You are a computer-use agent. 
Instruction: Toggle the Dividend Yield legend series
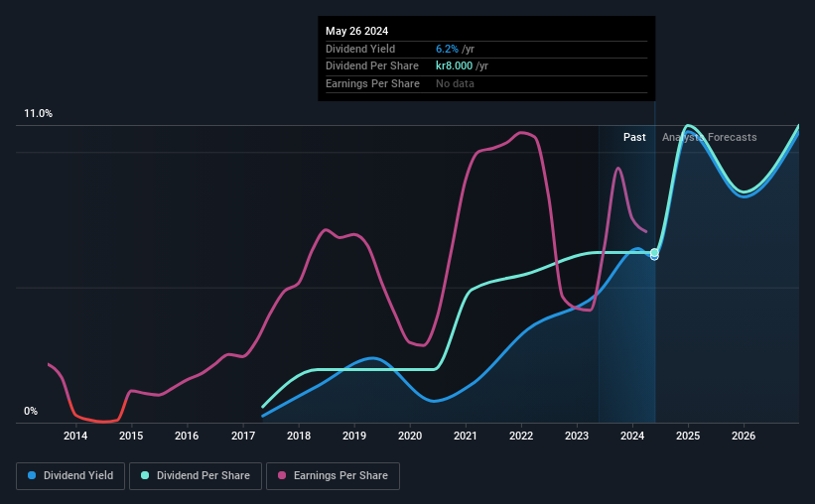click(70, 476)
